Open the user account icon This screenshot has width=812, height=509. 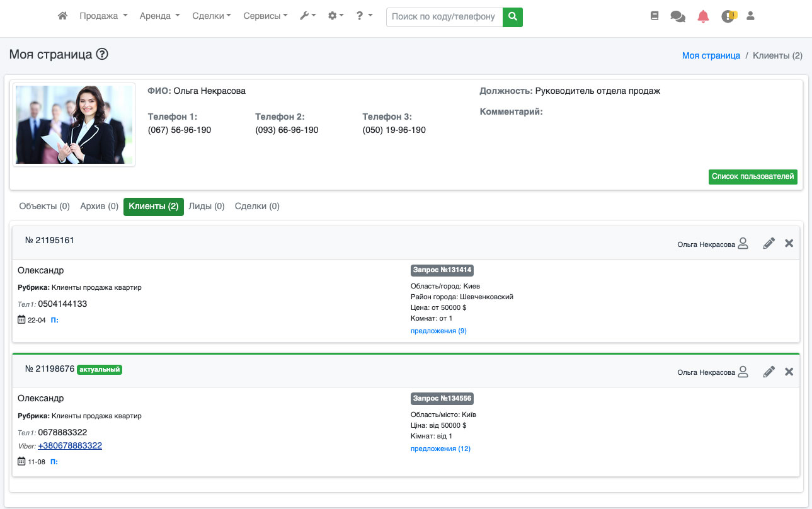(x=750, y=16)
